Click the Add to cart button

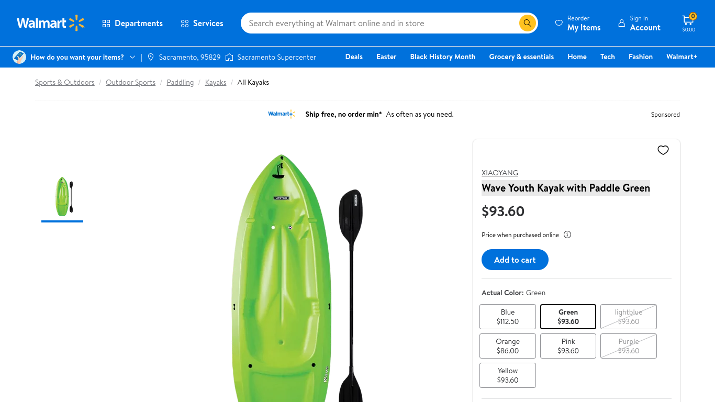(514, 260)
